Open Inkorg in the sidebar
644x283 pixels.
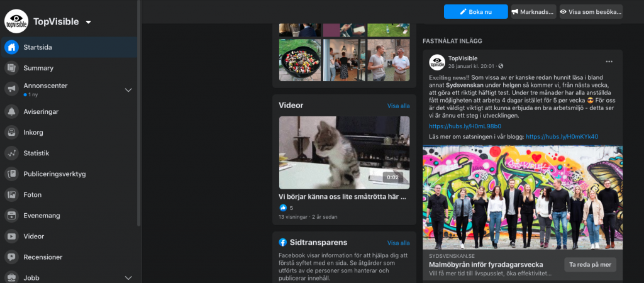pos(69,132)
